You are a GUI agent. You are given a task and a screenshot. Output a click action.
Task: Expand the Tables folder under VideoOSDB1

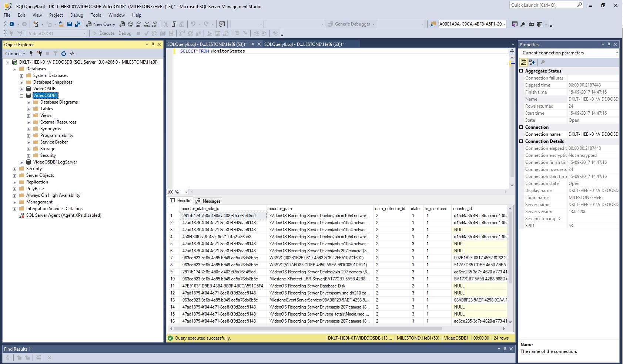[x=29, y=109]
